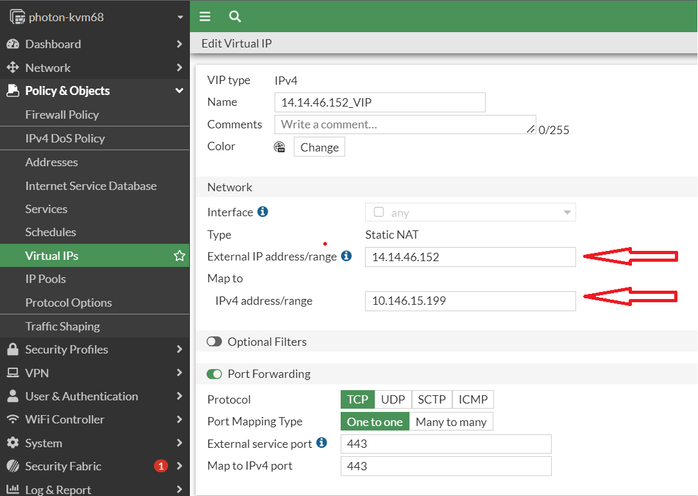The image size is (698, 496).
Task: Click the color palette icon beside Change
Action: click(x=280, y=147)
